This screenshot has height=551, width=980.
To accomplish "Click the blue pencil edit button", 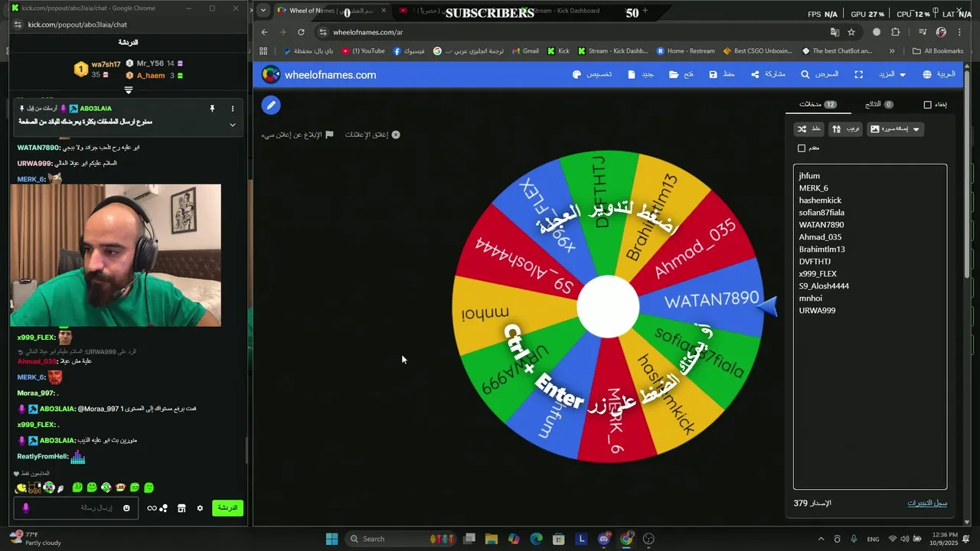I will click(271, 105).
